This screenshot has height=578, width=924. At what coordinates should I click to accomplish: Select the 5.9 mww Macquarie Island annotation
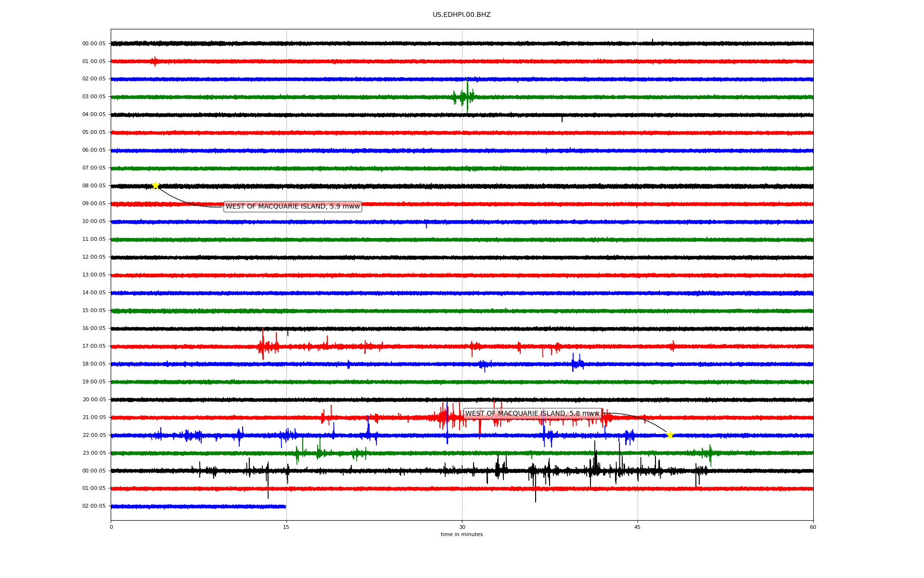(x=293, y=207)
